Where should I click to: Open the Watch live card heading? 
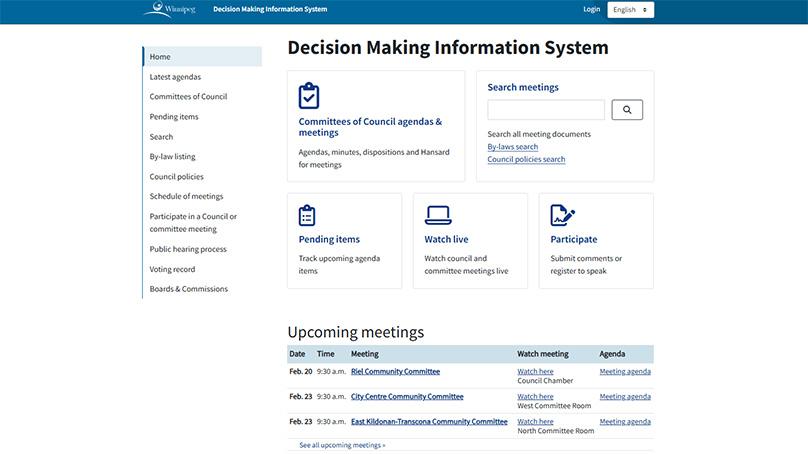tap(446, 239)
